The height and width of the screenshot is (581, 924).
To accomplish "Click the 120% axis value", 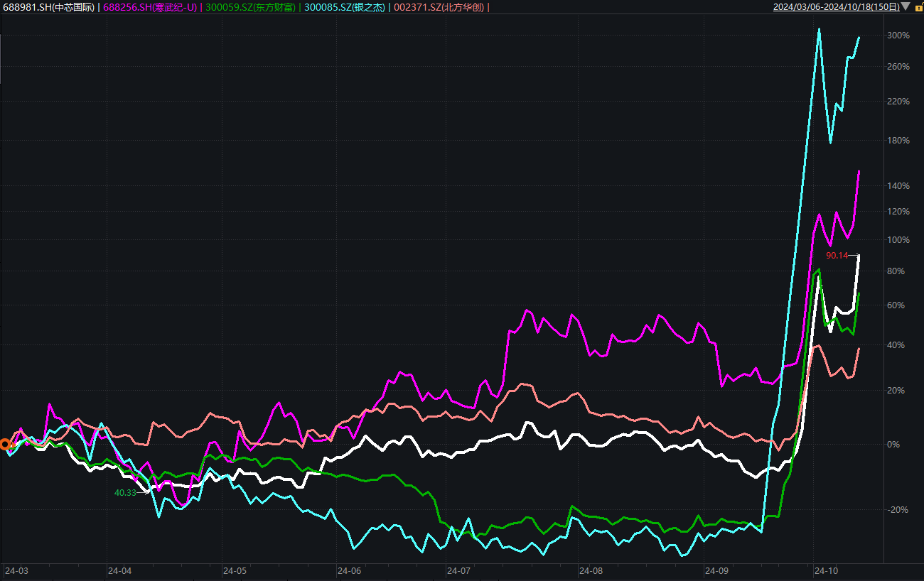I will tap(898, 212).
